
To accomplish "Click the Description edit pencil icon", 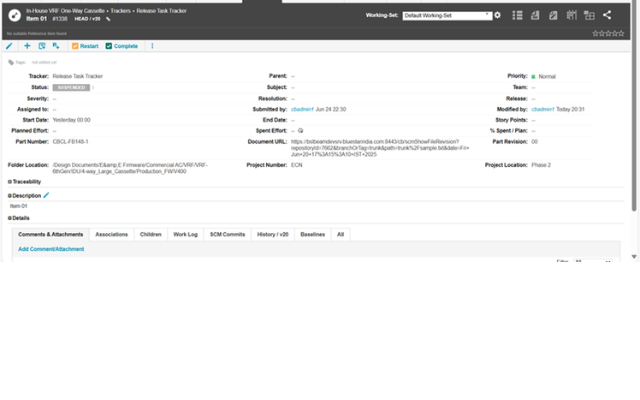I will pos(46,196).
